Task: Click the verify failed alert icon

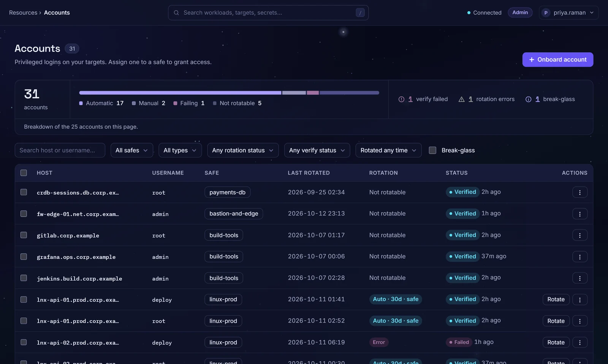Action: tap(401, 99)
